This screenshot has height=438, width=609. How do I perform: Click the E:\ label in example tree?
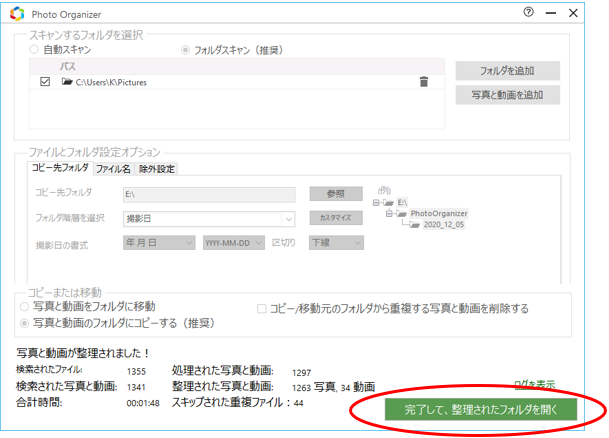[402, 202]
